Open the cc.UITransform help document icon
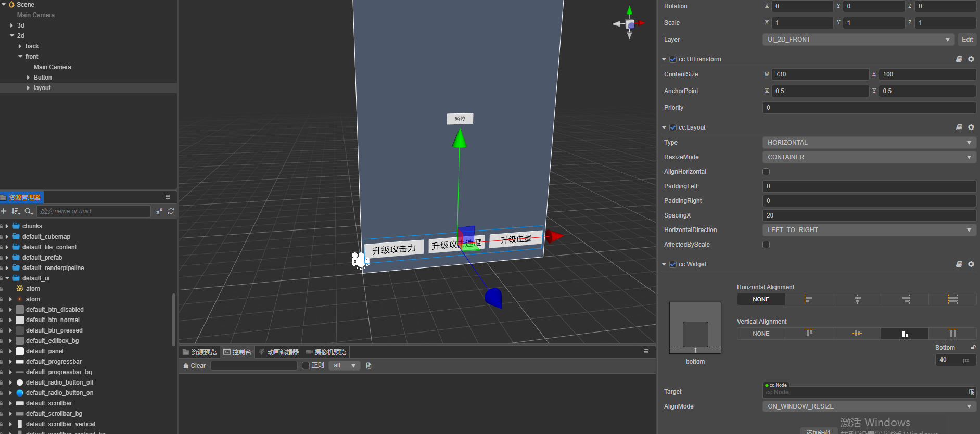Image resolution: width=980 pixels, height=434 pixels. pyautogui.click(x=959, y=59)
